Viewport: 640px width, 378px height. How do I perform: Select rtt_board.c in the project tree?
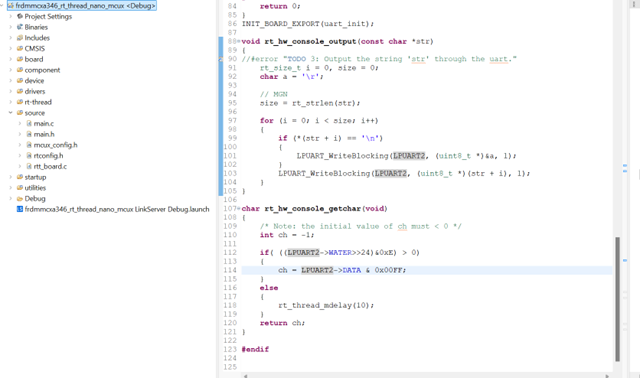point(50,166)
